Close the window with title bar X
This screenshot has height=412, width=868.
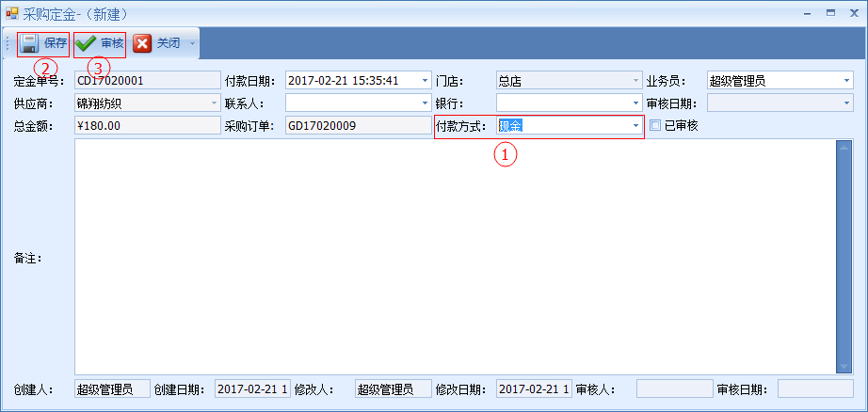click(855, 13)
